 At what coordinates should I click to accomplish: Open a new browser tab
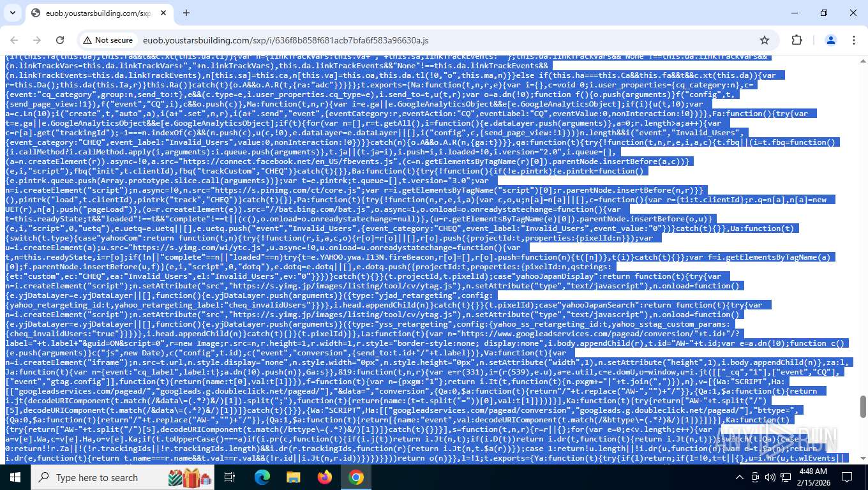coord(186,13)
